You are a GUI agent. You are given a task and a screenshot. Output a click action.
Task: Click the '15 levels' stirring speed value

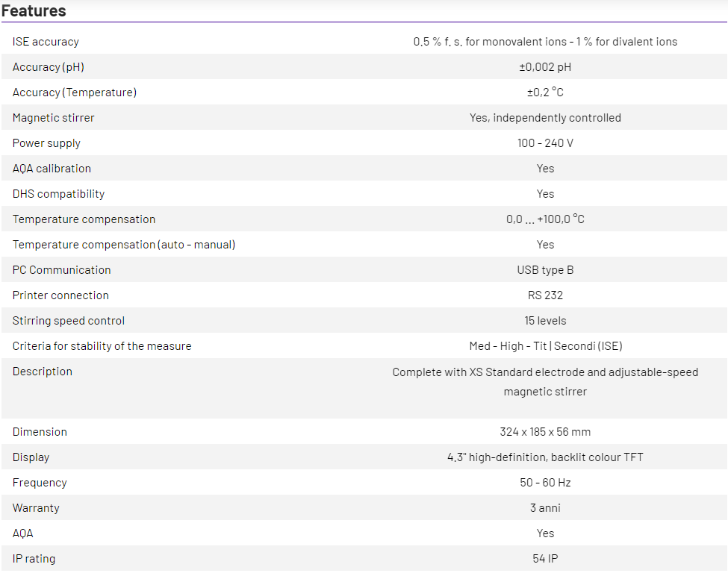click(x=545, y=321)
